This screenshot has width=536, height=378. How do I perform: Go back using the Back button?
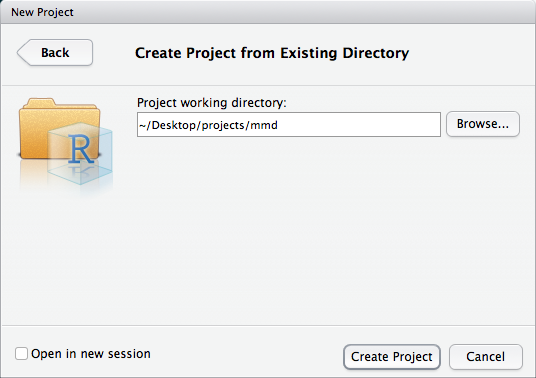coord(55,52)
